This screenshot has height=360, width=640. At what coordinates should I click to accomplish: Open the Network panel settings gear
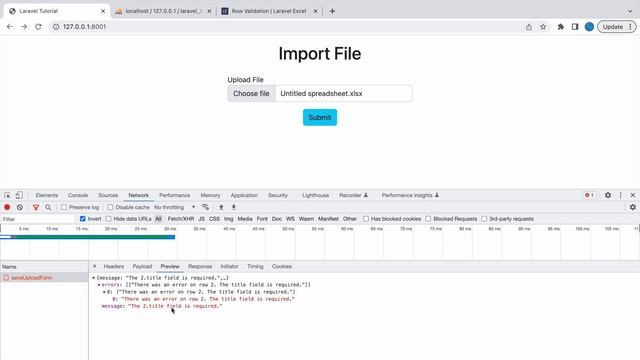[x=633, y=207]
